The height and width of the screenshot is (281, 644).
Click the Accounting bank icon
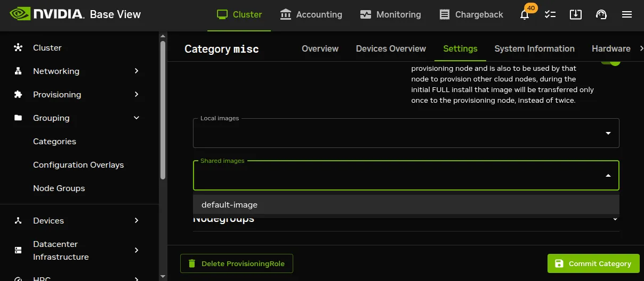coord(286,15)
